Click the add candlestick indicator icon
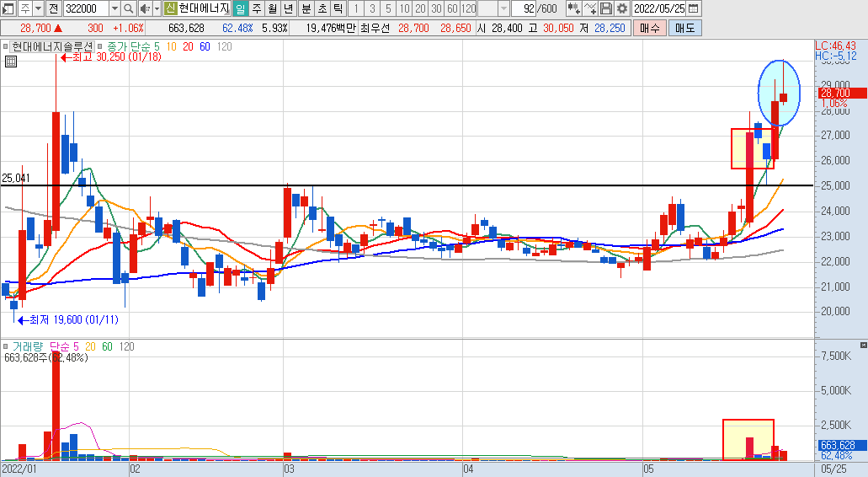 tap(573, 8)
